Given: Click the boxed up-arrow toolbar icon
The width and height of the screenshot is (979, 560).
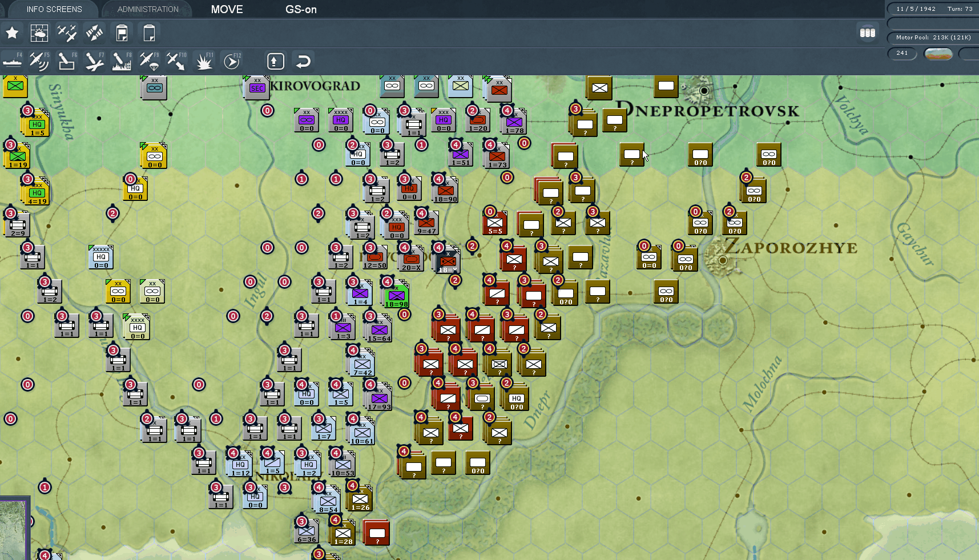Looking at the screenshot, I should point(275,61).
